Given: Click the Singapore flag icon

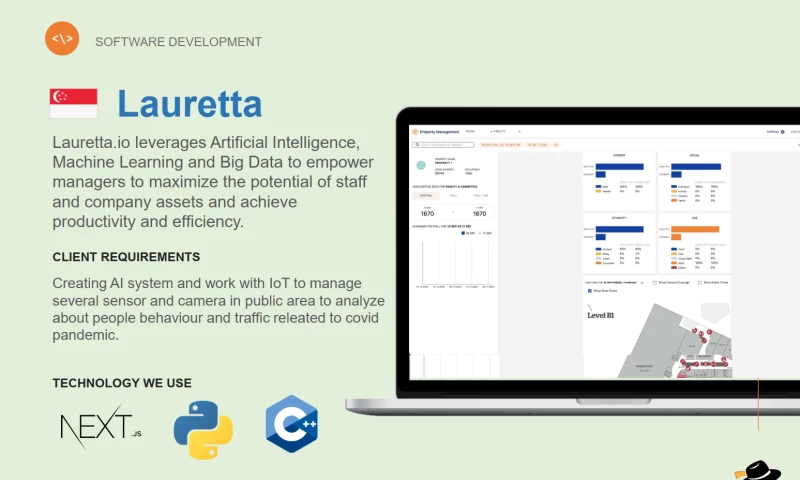Looking at the screenshot, I should pos(73,104).
